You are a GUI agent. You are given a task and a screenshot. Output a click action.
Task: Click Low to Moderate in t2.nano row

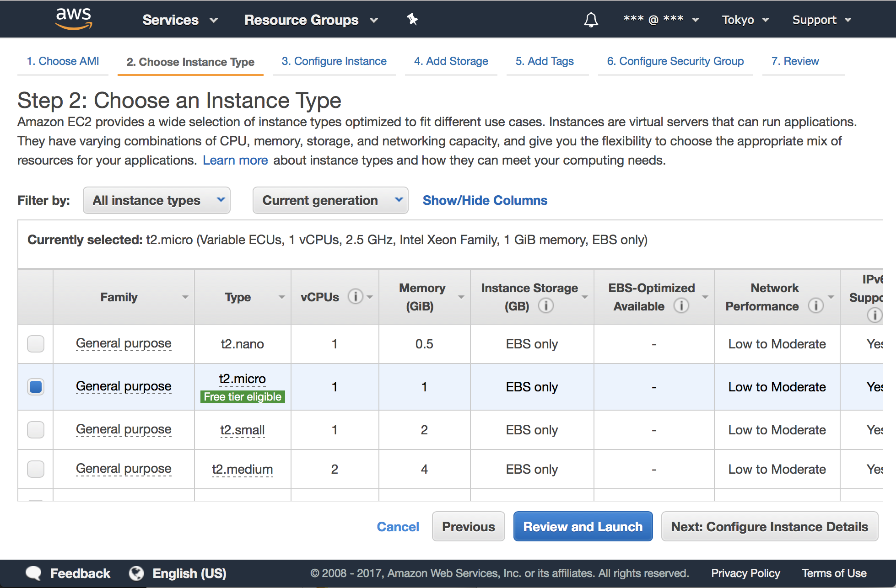tap(777, 344)
